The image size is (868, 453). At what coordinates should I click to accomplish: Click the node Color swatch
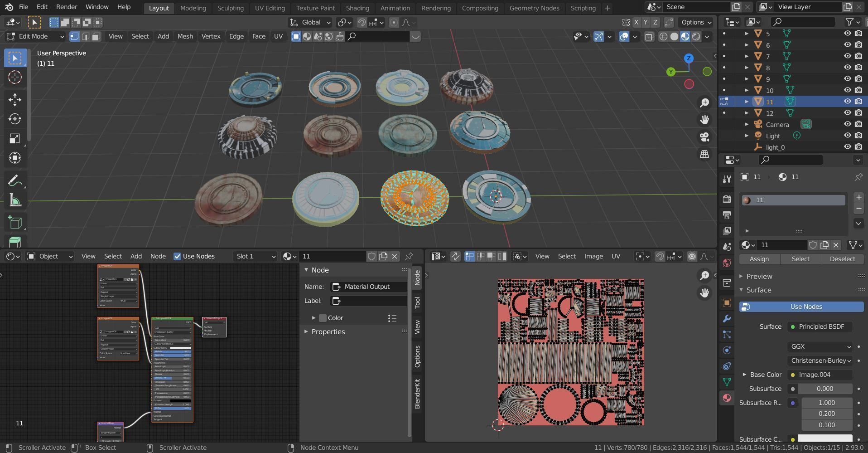(x=323, y=318)
